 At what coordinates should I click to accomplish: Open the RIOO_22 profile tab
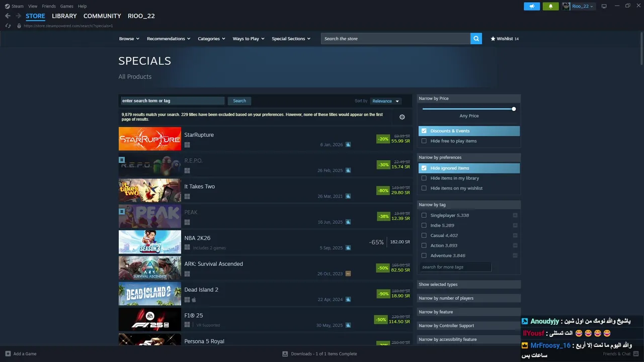pyautogui.click(x=141, y=16)
